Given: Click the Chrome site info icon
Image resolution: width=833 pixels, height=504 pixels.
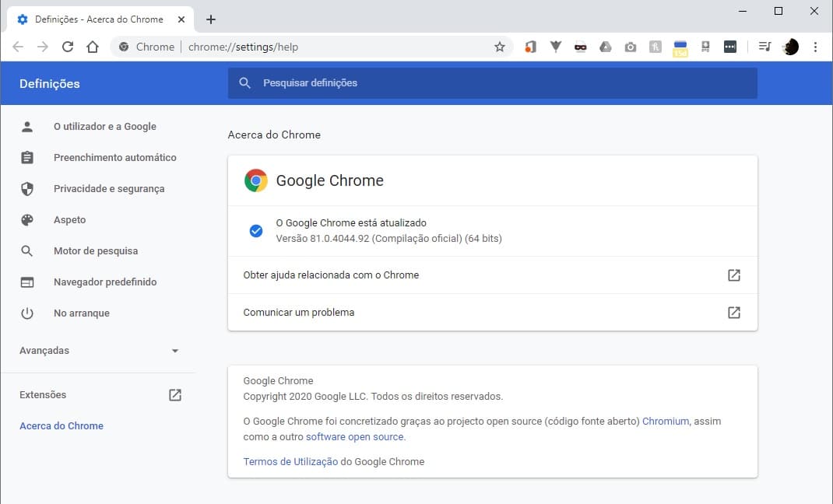Looking at the screenshot, I should tap(124, 47).
